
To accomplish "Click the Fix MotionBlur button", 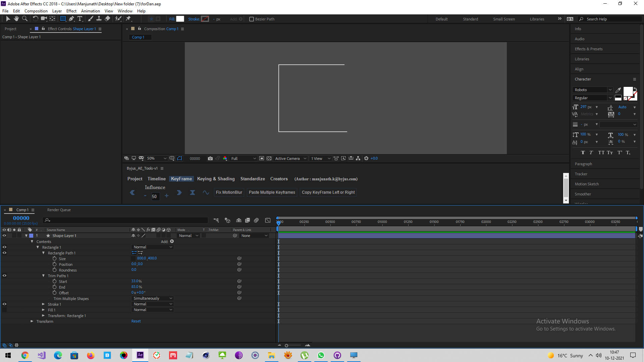I will tap(229, 192).
